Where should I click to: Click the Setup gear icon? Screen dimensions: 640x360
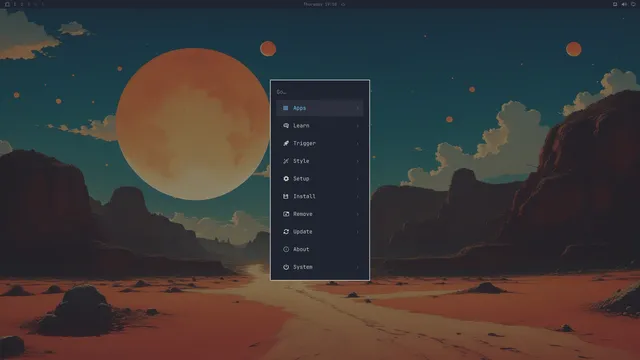(286, 179)
